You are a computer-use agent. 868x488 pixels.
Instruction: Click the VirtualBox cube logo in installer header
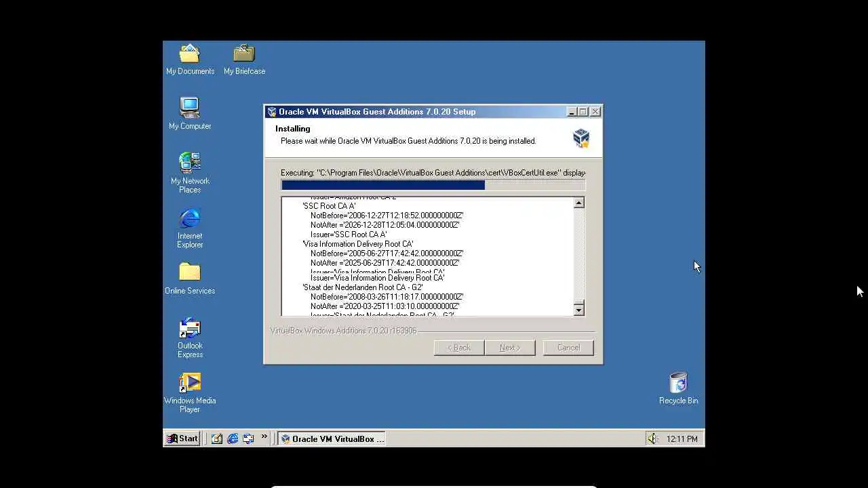581,138
